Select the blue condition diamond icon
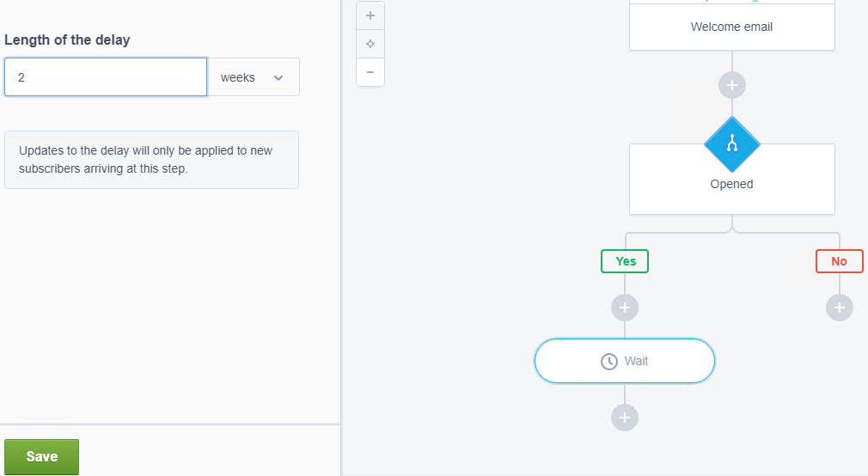Viewport: 868px width, 476px height. pyautogui.click(x=732, y=144)
